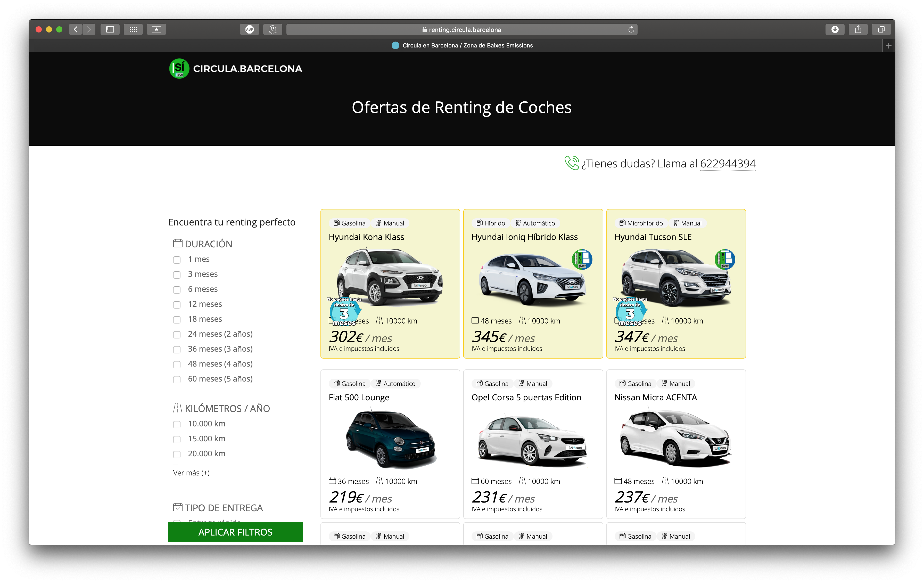
Task: Open the Adblock Plus extension icon
Action: click(249, 30)
